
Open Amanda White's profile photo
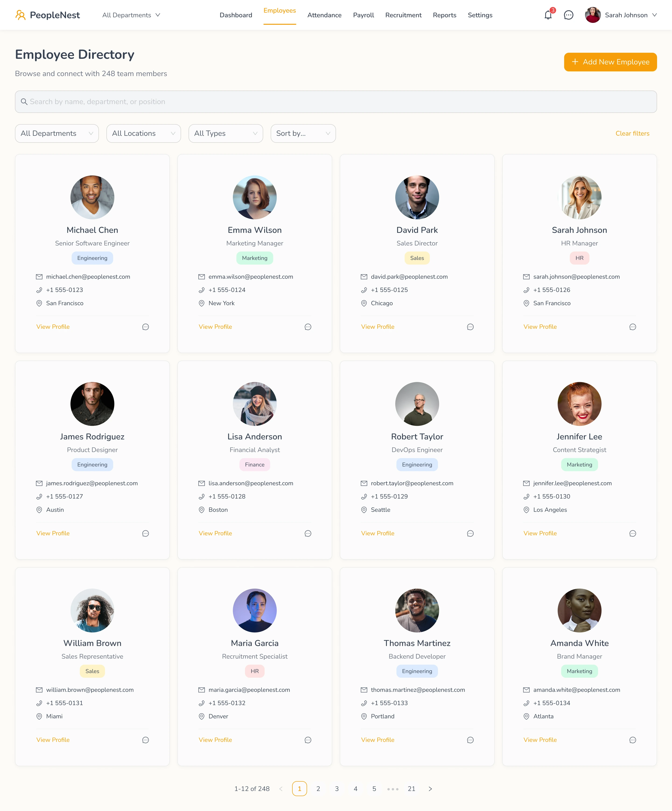(579, 610)
